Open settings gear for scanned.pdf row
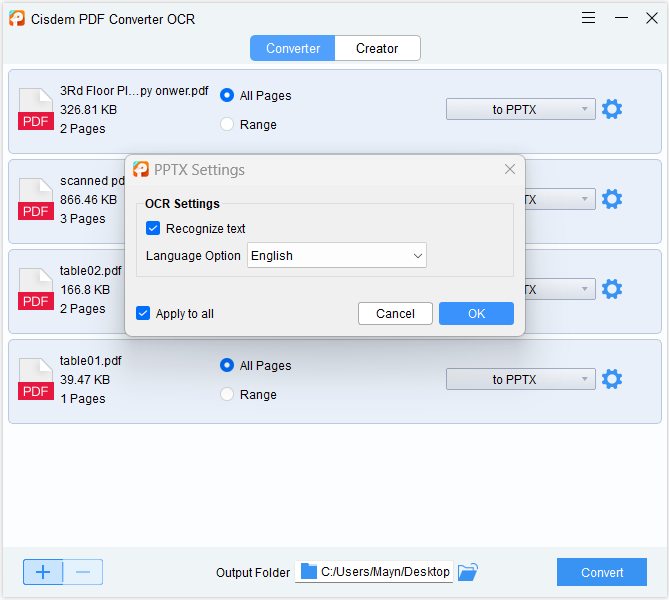 (x=611, y=200)
